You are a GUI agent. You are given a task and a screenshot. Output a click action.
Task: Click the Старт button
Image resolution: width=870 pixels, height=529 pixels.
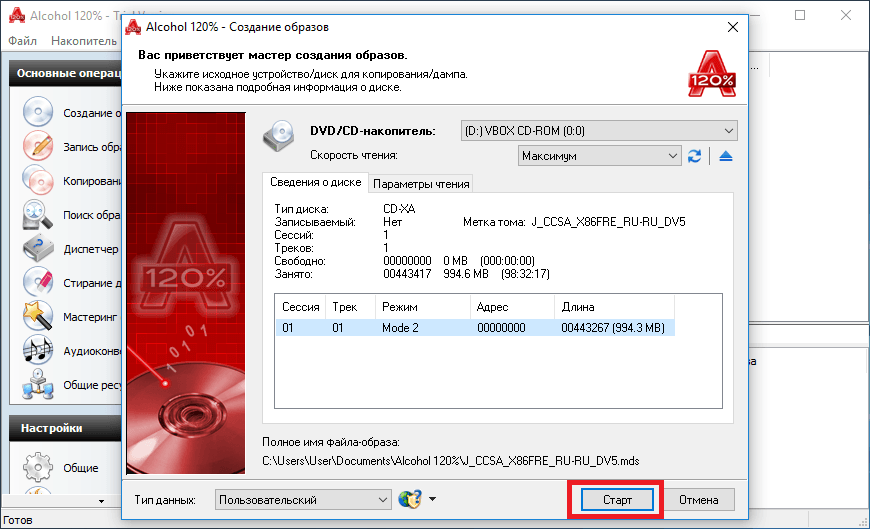tap(617, 500)
